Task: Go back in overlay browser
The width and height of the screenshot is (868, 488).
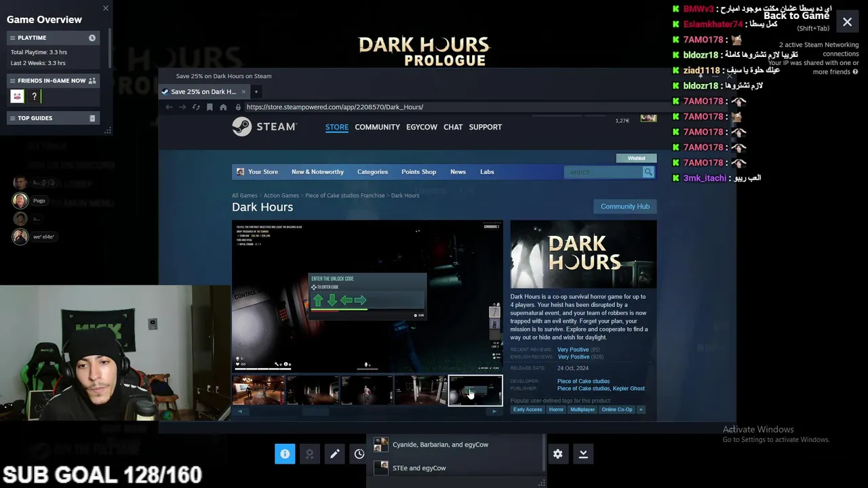Action: coord(169,107)
